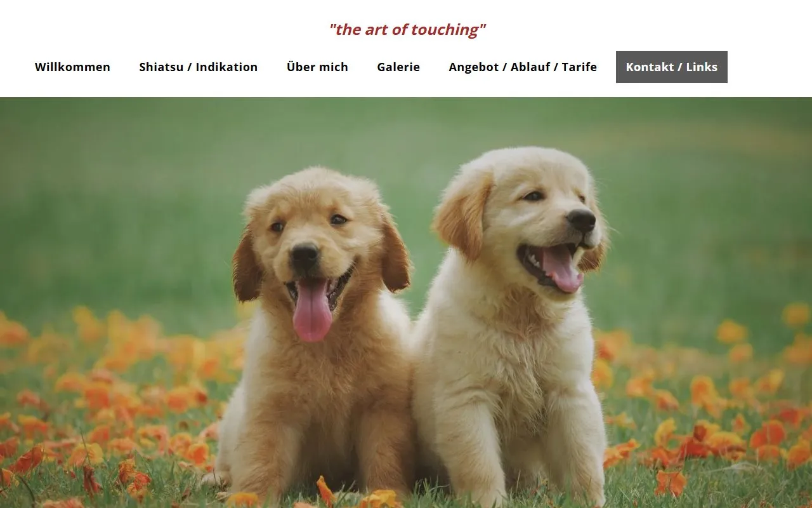Click the left puppy's black nose

[x=304, y=255]
